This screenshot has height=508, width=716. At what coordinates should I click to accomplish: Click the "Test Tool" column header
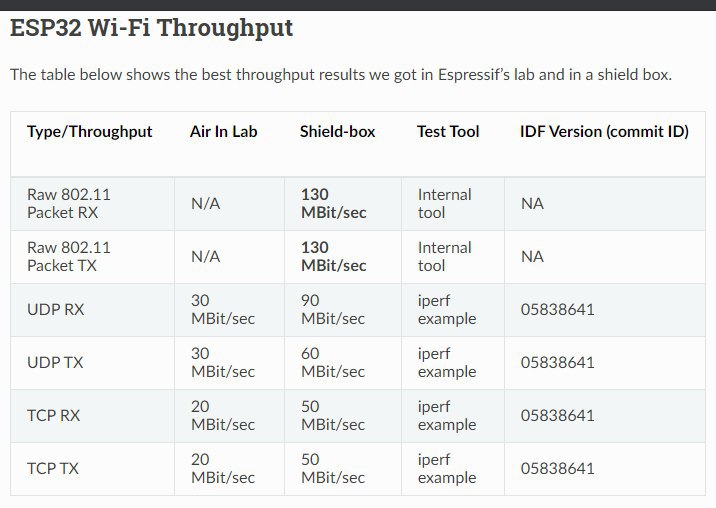coord(448,131)
